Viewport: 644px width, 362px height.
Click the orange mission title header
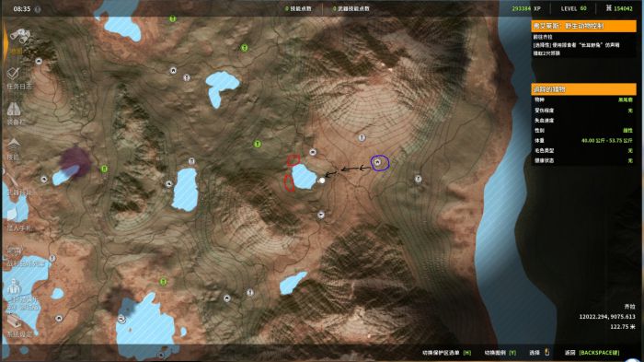pos(583,26)
